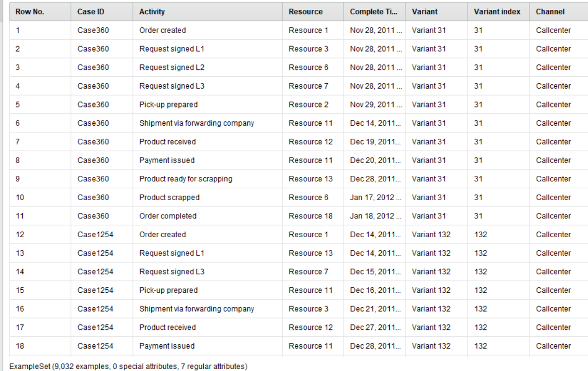Select the 'Nov 29, 2011' time cell
Viewport: 588px width, 371px height.
coord(376,105)
